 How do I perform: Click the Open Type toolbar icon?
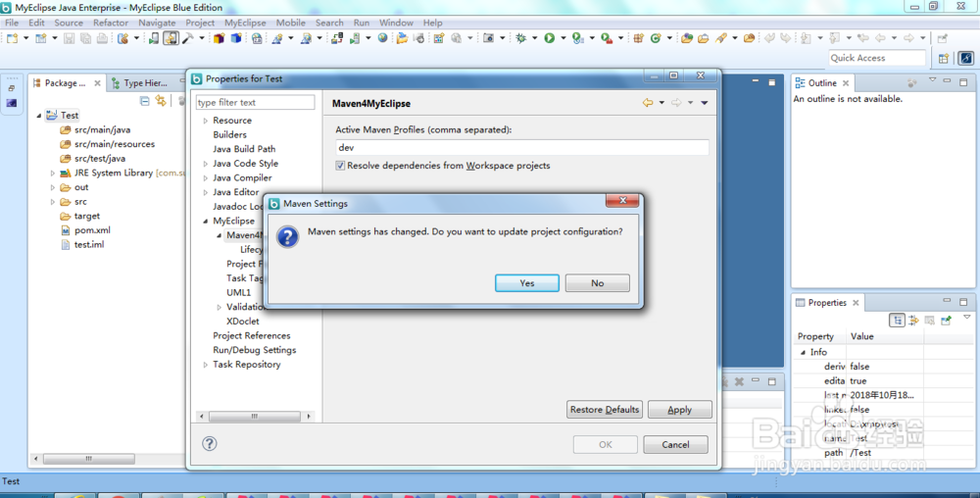tap(687, 38)
